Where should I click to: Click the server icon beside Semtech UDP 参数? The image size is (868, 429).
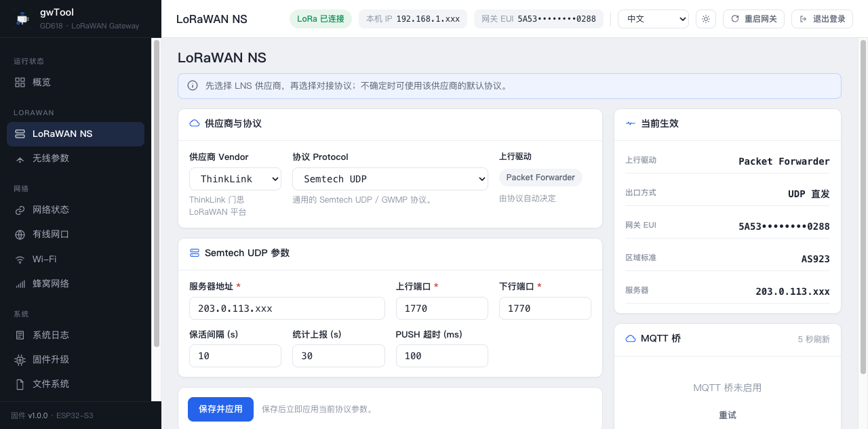coord(195,253)
